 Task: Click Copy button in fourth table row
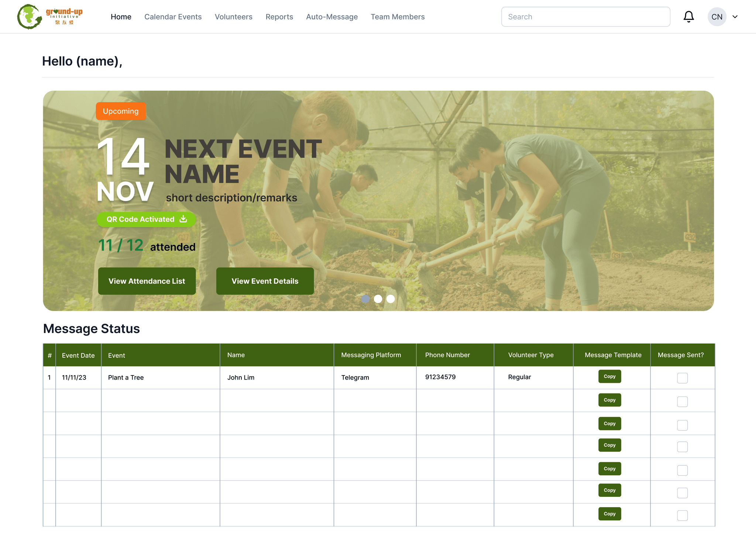tap(609, 445)
